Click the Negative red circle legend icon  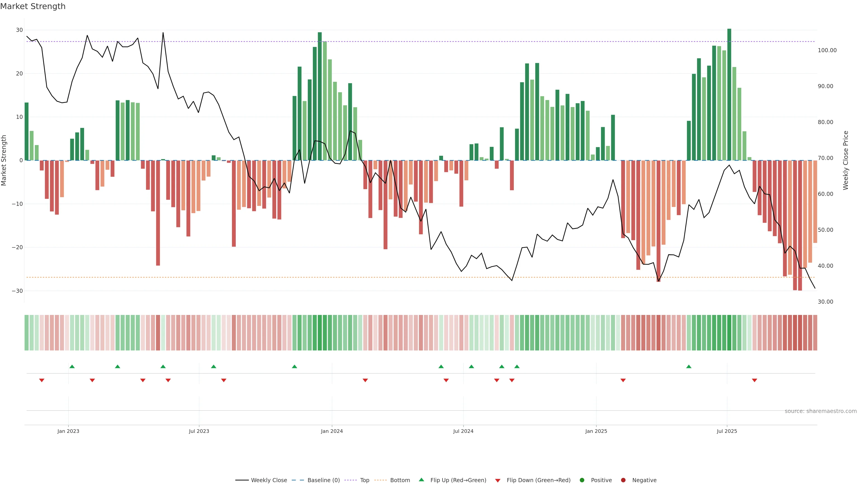point(623,480)
